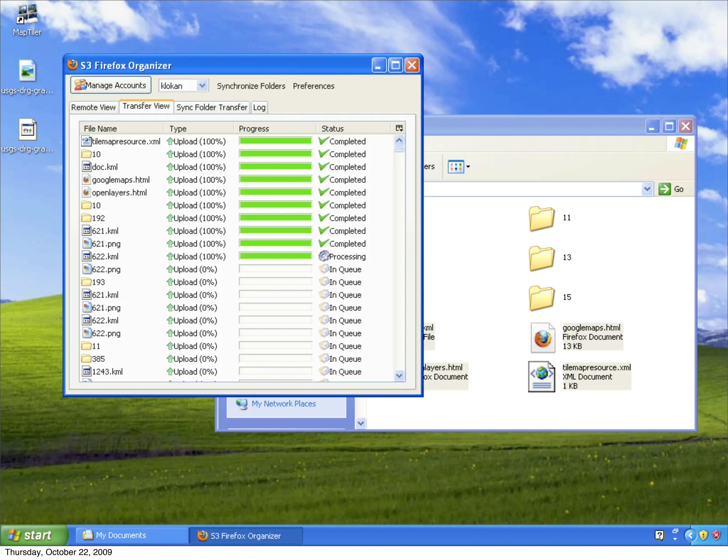This screenshot has height=560, width=728.
Task: Click the column picker icon beside Status header
Action: tap(399, 128)
